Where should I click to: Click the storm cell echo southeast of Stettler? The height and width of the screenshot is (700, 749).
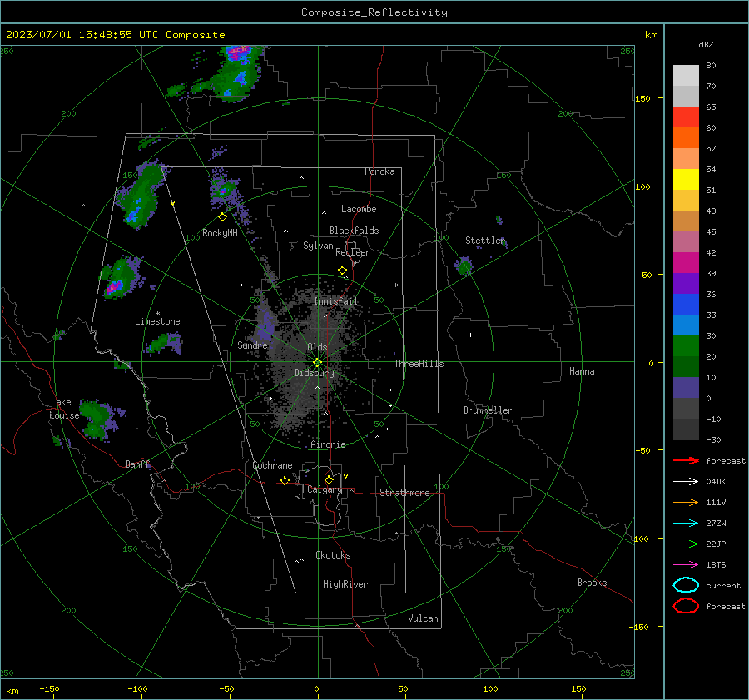tap(464, 266)
